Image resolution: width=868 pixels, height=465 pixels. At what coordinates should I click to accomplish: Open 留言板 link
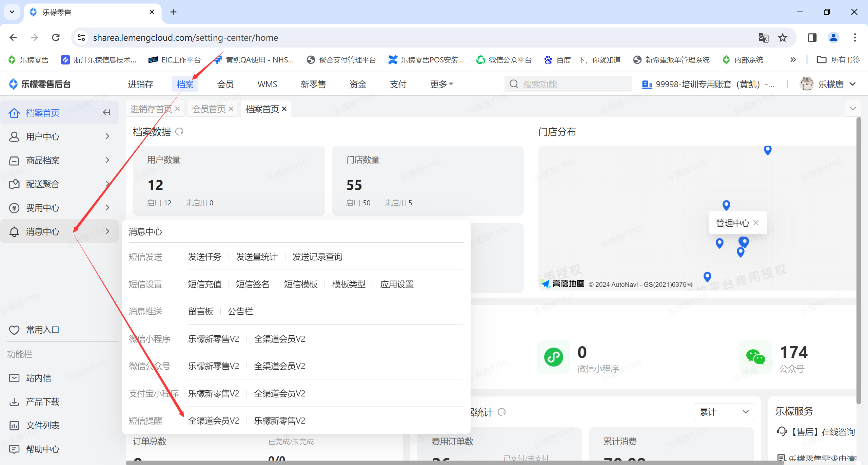pos(201,312)
